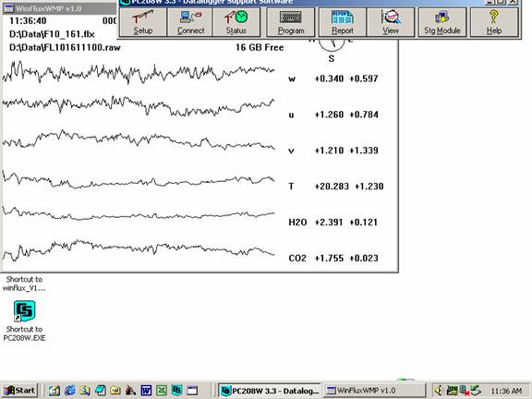The height and width of the screenshot is (399, 532).
Task: Open the Program keyboard tool in PC208W
Action: pyautogui.click(x=291, y=22)
